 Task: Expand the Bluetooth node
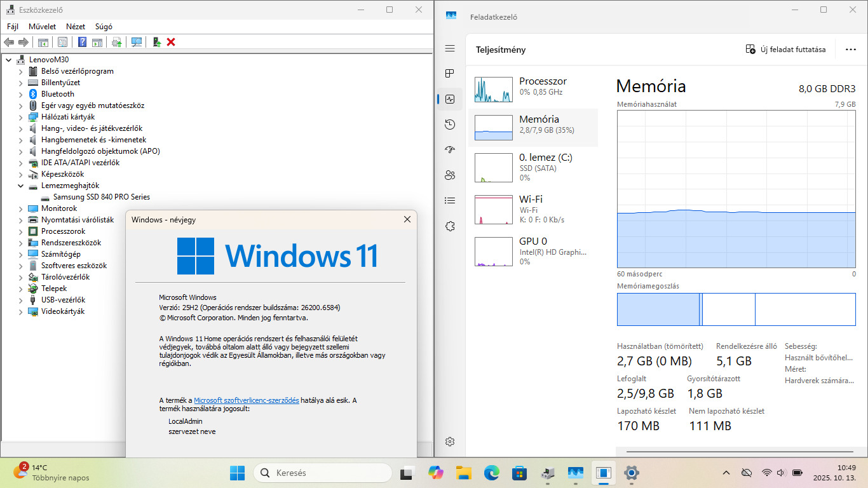20,94
